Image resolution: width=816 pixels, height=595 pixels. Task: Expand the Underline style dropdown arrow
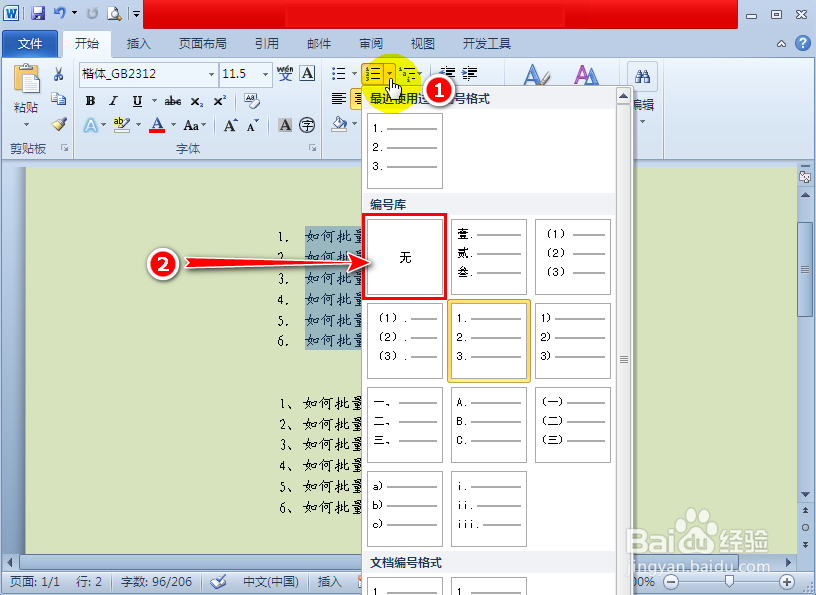(x=154, y=100)
